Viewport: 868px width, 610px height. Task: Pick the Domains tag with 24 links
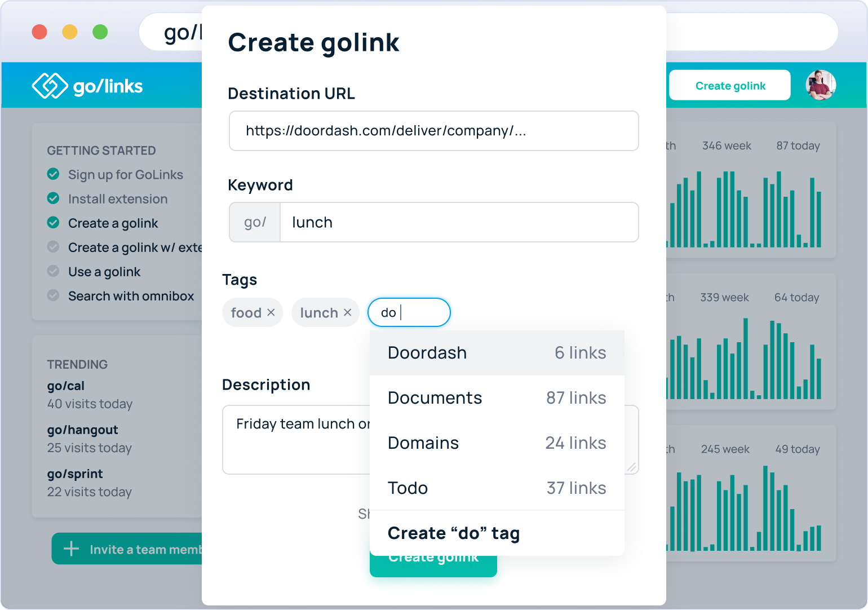(497, 443)
